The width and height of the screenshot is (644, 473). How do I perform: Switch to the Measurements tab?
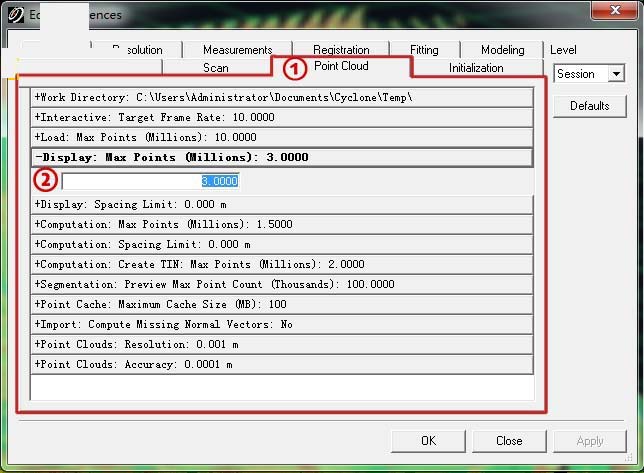(x=237, y=50)
